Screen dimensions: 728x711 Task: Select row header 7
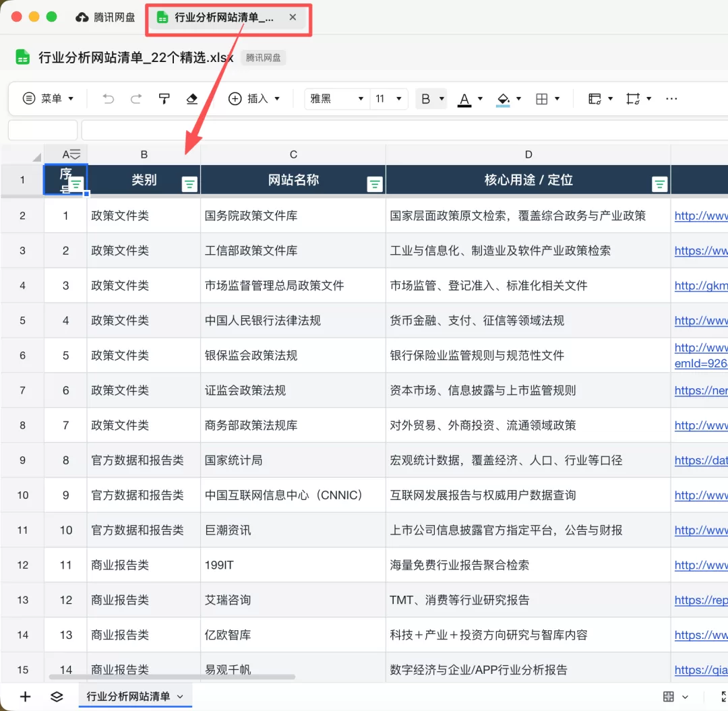click(x=22, y=390)
